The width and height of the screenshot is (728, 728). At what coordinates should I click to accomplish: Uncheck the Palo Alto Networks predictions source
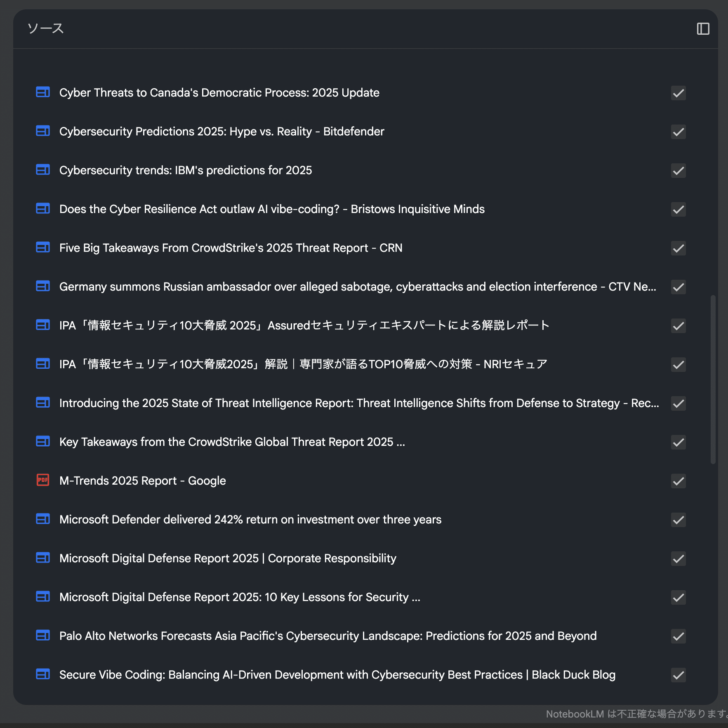[x=678, y=637]
